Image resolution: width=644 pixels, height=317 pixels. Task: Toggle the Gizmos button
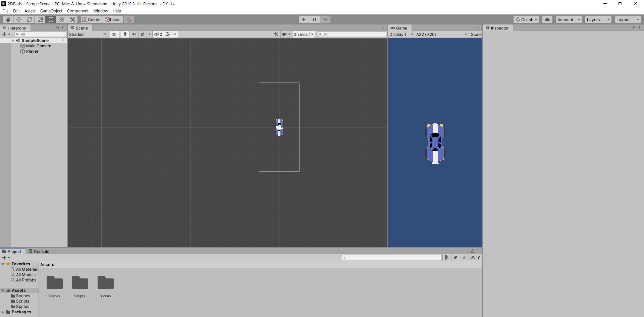(301, 34)
